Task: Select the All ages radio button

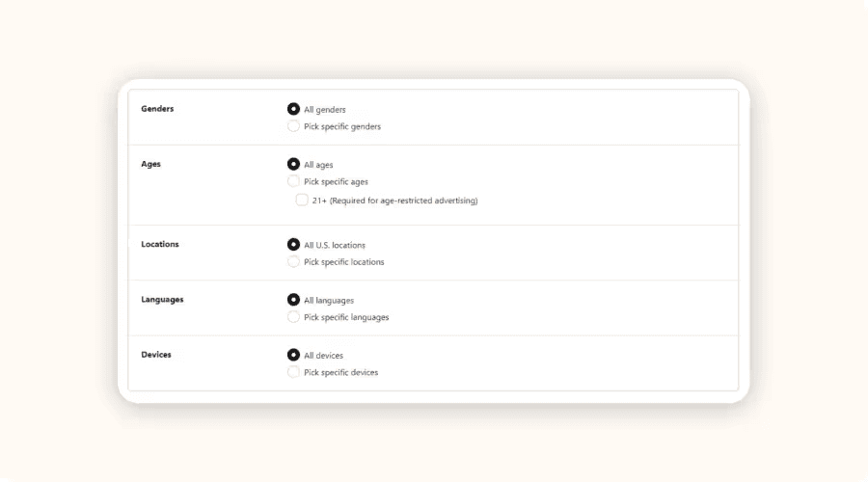Action: click(x=293, y=164)
